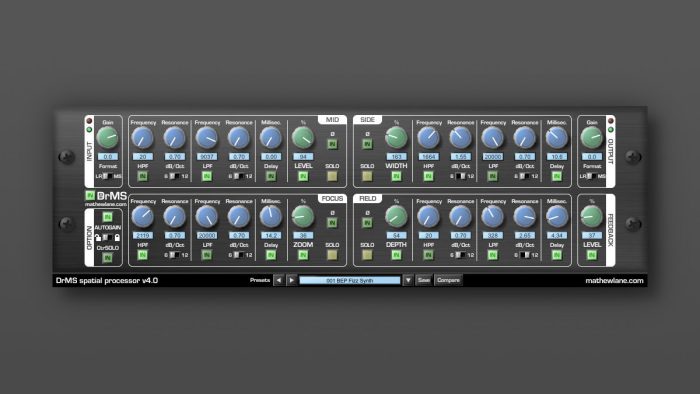Open the mathewlane.com link in footer

614,280
